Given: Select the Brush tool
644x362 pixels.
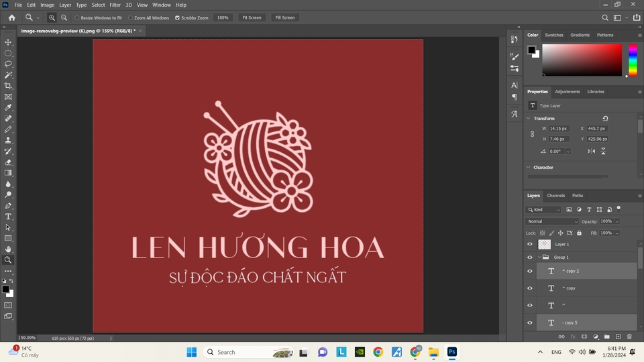Looking at the screenshot, I should [x=8, y=129].
